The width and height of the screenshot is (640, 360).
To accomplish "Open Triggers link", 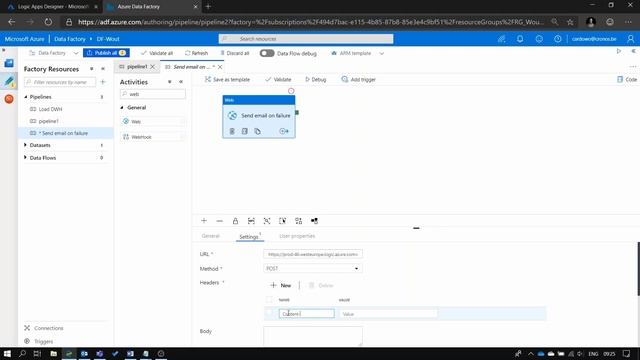I will click(44, 341).
